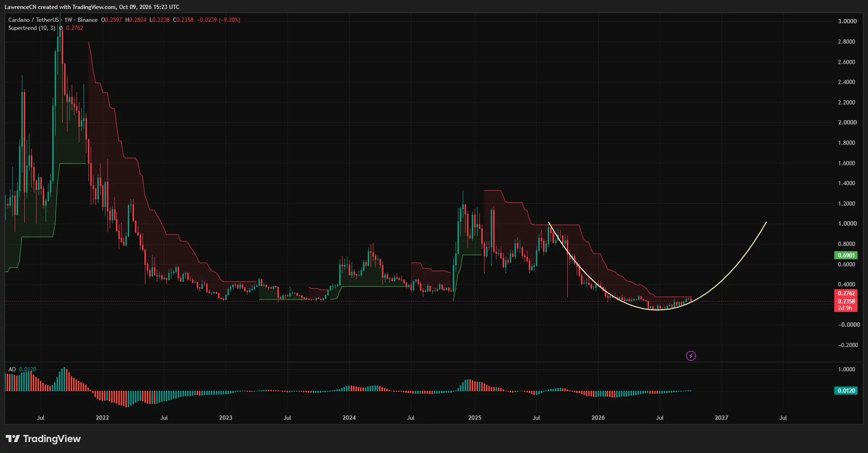Click the Supertrend value 0.2762 in legend
Screen dimensions: 868x453
tap(75, 28)
